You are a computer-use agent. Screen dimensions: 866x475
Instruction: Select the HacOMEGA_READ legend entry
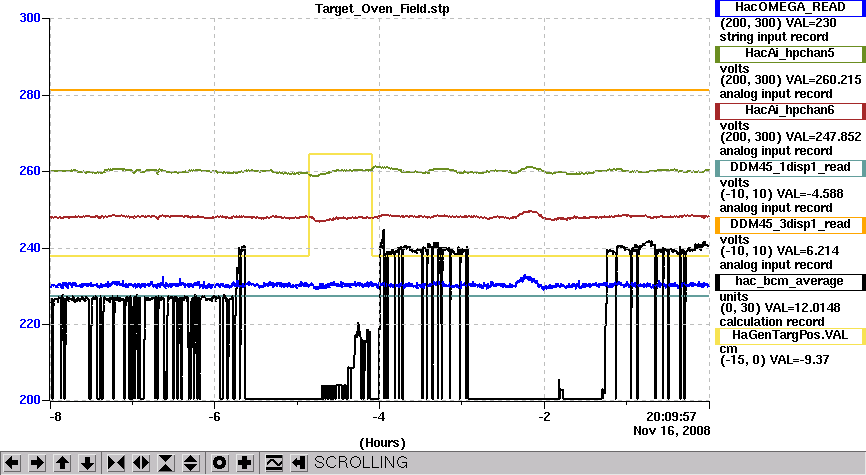pos(790,8)
